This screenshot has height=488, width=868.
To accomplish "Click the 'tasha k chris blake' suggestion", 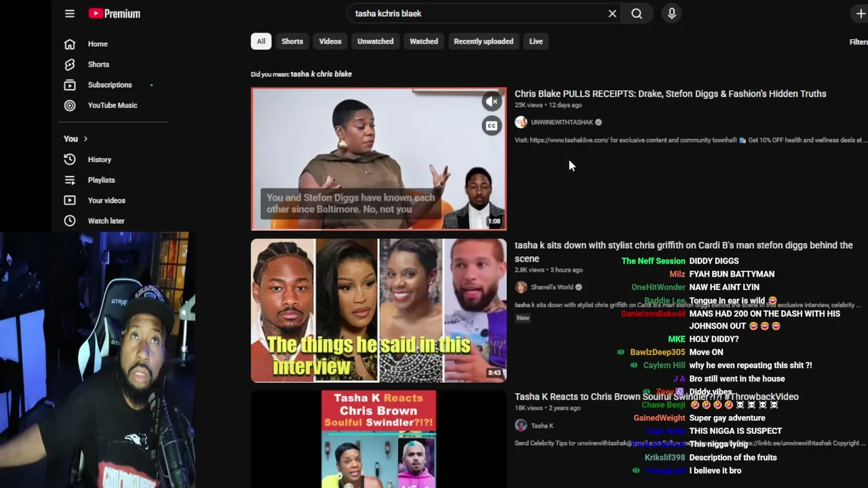I will click(321, 74).
